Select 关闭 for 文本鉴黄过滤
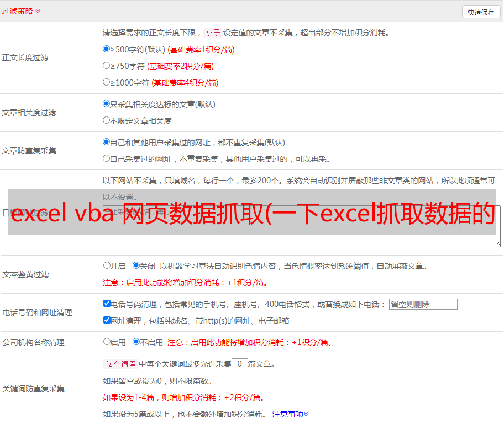The image size is (504, 424). pos(136,266)
